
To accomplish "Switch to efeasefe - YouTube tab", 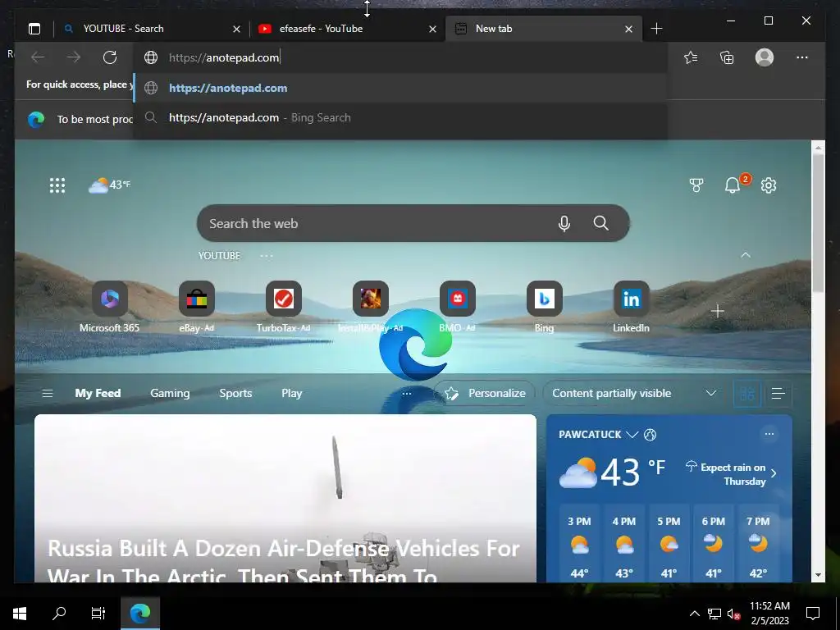I will coord(348,29).
